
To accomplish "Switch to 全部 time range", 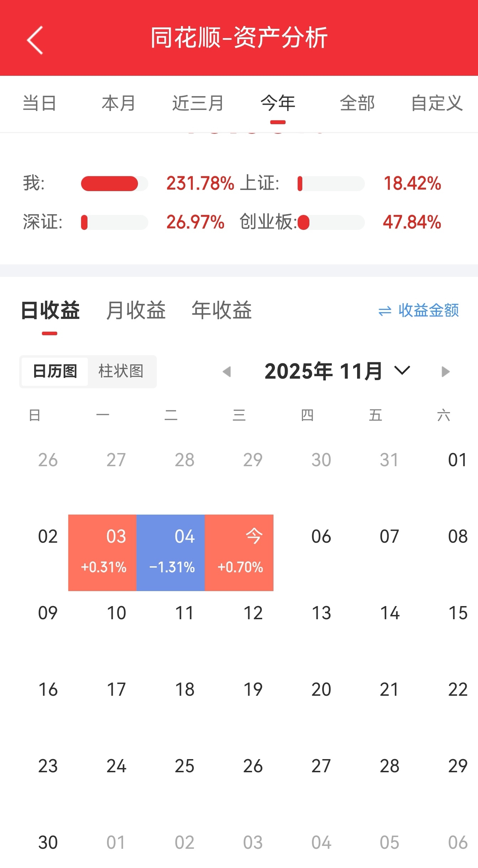I will coord(357,104).
